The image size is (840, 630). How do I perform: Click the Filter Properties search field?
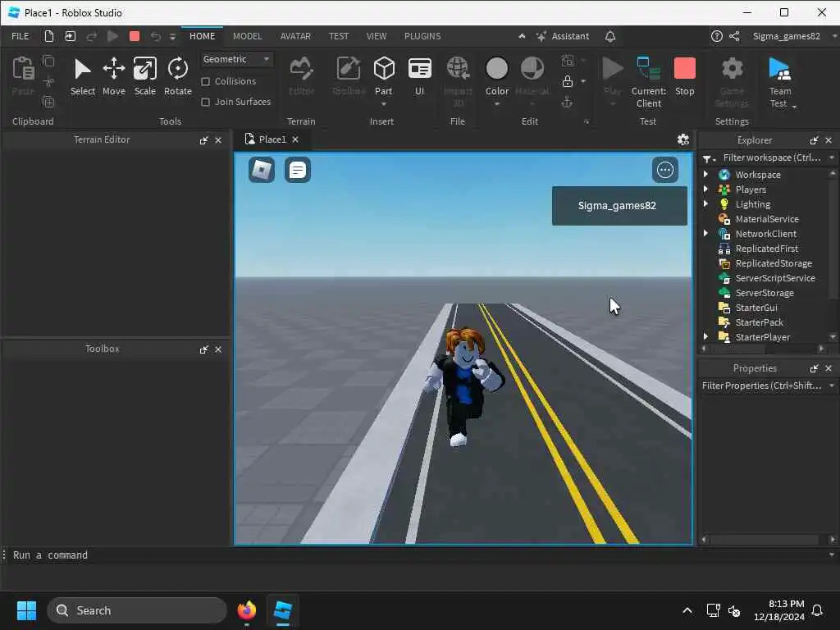click(x=761, y=386)
